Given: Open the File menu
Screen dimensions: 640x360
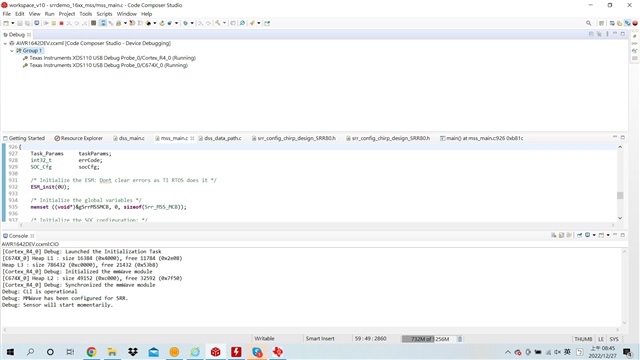Looking at the screenshot, I should pos(7,14).
